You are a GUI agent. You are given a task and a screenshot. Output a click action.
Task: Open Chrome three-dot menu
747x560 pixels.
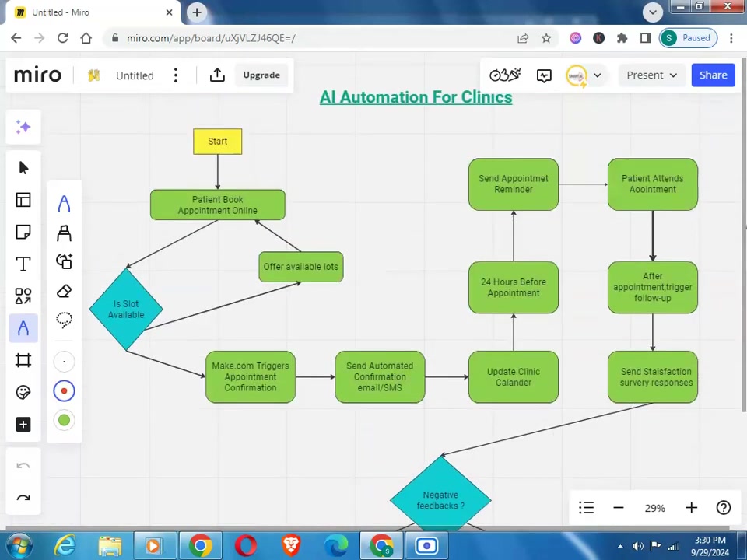tap(731, 38)
